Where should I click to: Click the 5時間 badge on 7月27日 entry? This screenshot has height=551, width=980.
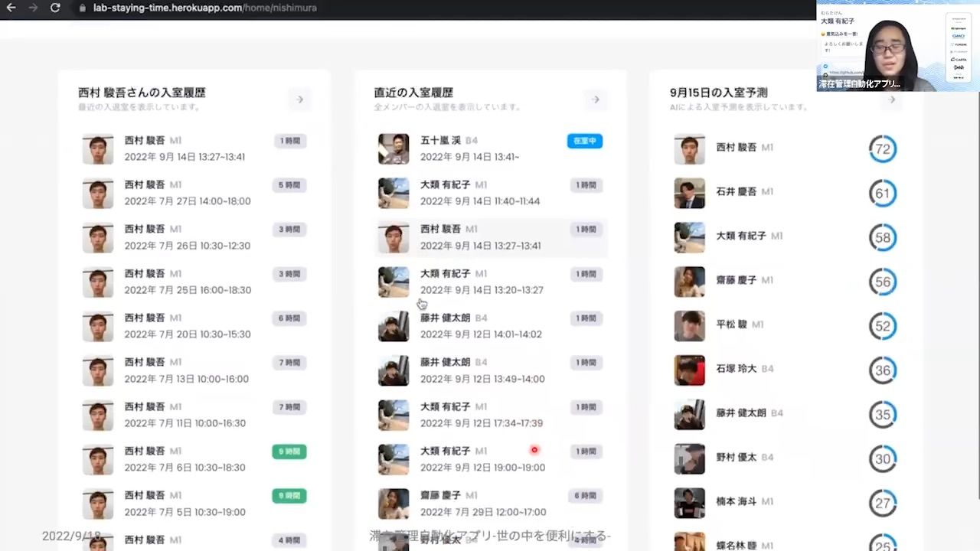(x=289, y=185)
